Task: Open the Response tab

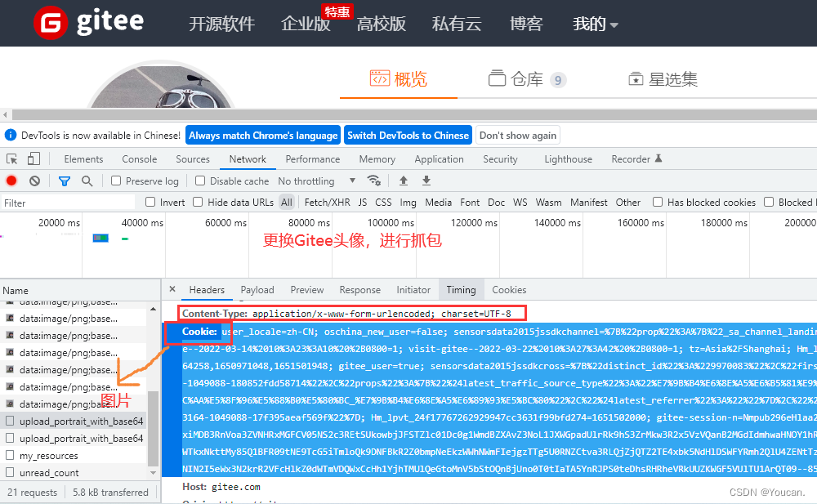Action: pyautogui.click(x=360, y=290)
